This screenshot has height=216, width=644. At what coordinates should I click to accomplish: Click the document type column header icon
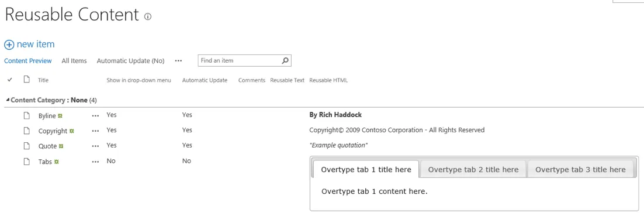[x=27, y=80]
